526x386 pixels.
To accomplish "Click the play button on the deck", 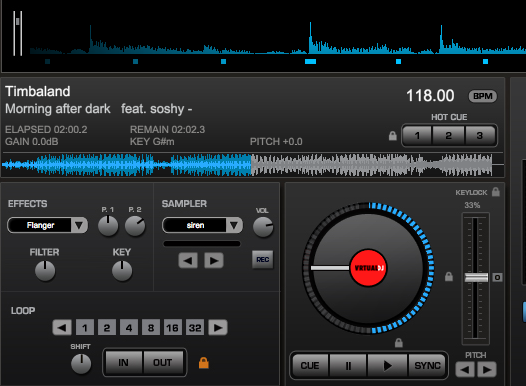I will (x=387, y=365).
